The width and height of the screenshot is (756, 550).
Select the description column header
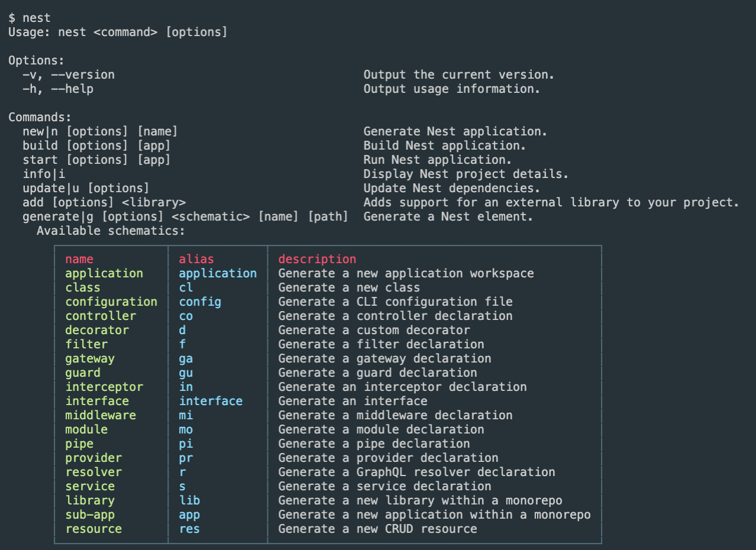pyautogui.click(x=317, y=259)
